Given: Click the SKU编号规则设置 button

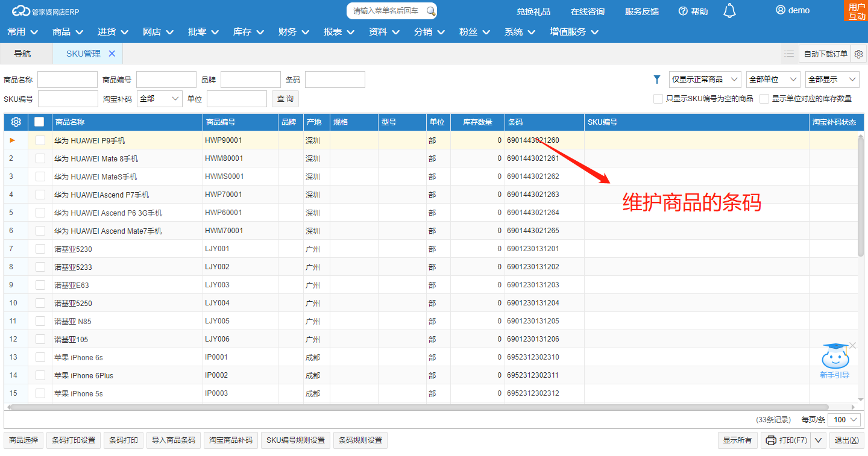Looking at the screenshot, I should (x=295, y=440).
